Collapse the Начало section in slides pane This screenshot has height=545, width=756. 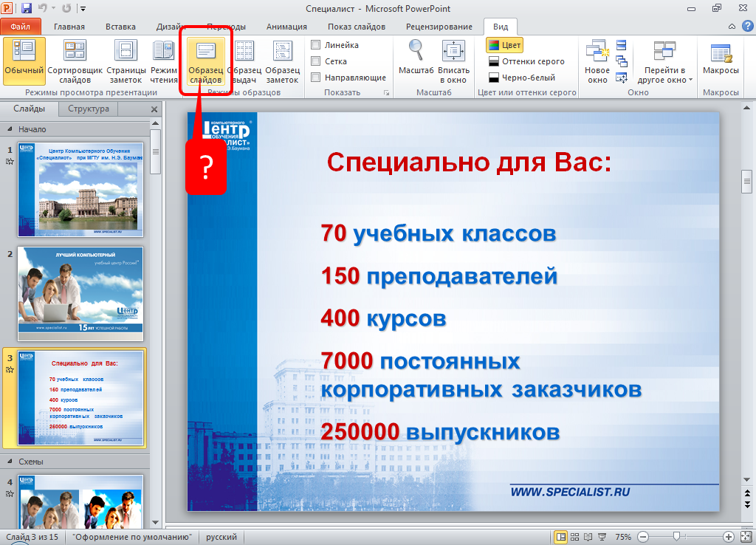(x=10, y=128)
